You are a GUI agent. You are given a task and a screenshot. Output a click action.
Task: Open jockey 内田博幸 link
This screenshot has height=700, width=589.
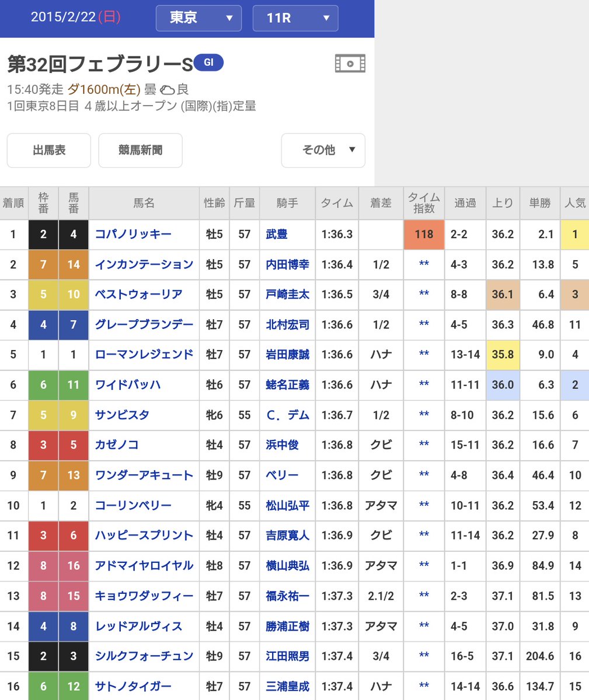[287, 265]
